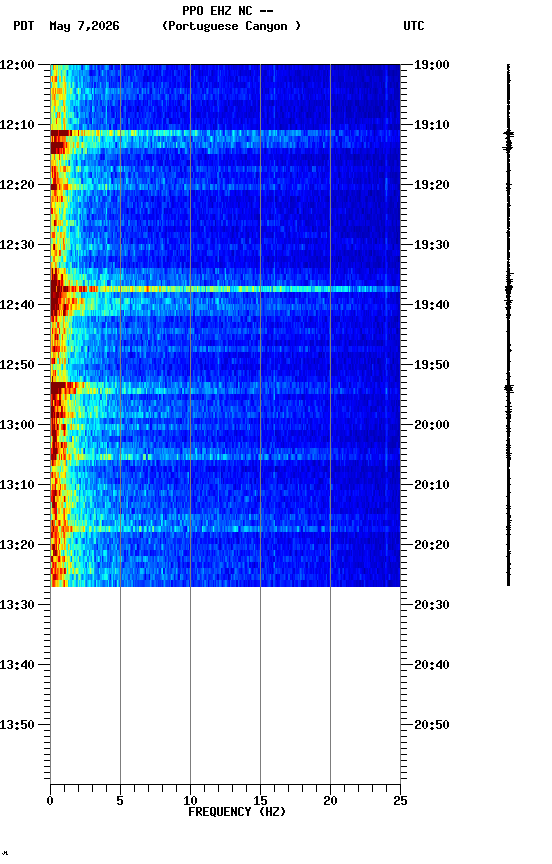
Task: Click the '25' frequency axis label
Action: [400, 801]
